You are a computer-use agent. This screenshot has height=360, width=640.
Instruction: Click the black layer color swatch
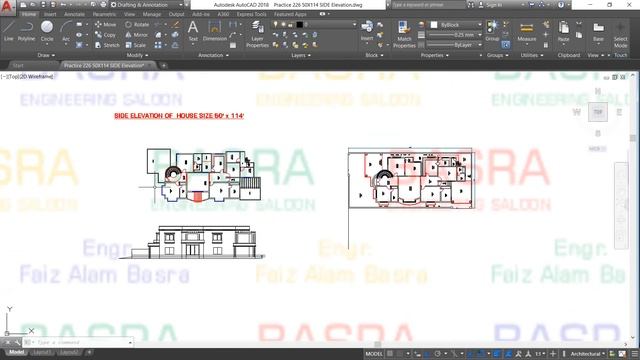tap(300, 24)
